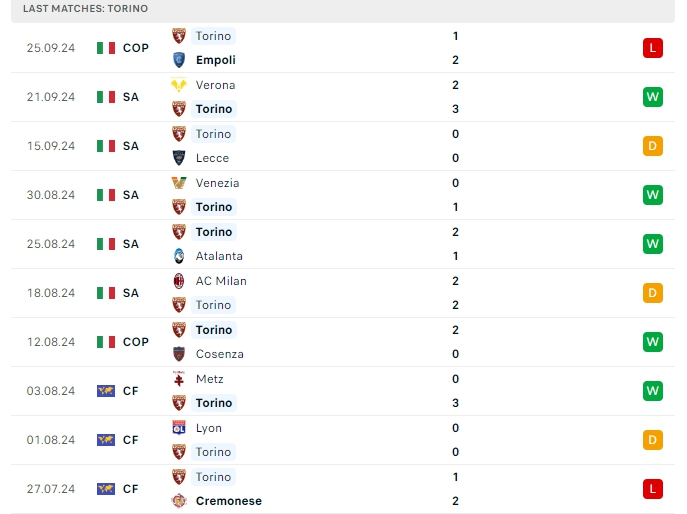Click the AC Milan logo
687x514 pixels.
[179, 281]
